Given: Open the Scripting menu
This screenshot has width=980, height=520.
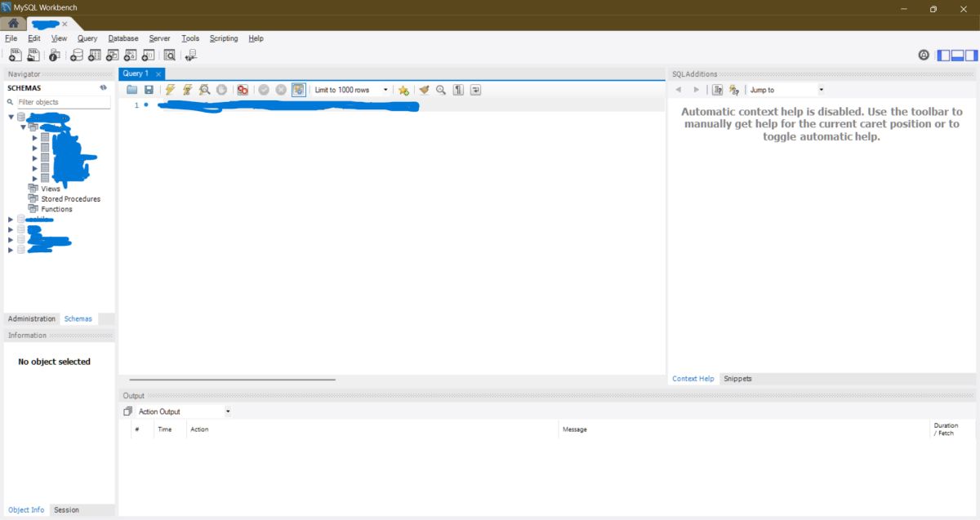Looking at the screenshot, I should point(224,38).
